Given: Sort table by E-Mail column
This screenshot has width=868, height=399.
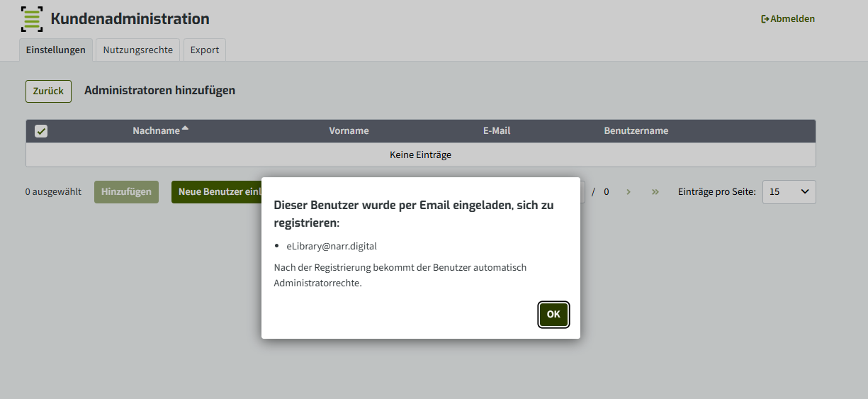Looking at the screenshot, I should 497,131.
